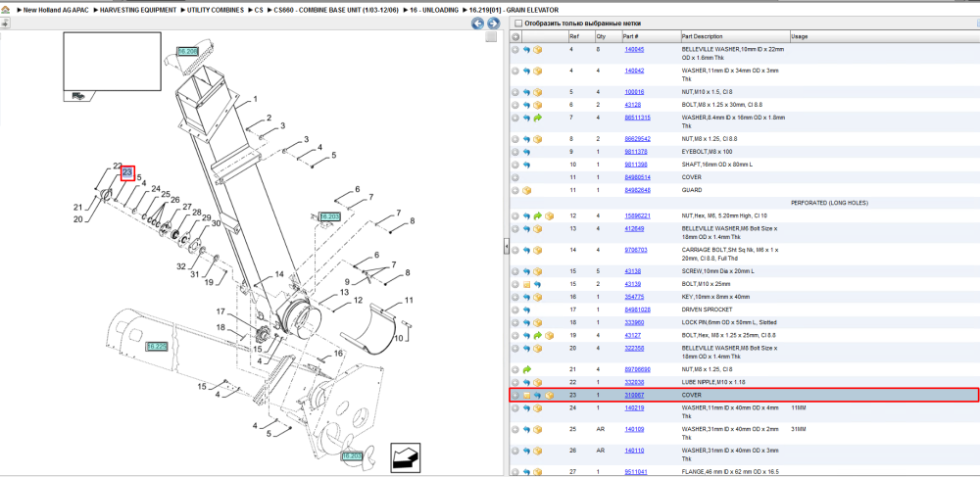Click the next illustration blue arrow

(x=493, y=24)
